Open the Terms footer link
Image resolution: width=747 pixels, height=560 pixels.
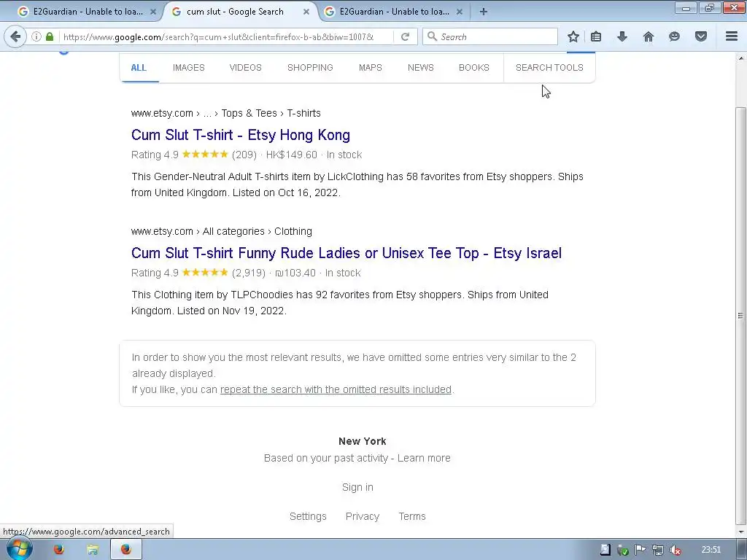[x=412, y=517]
